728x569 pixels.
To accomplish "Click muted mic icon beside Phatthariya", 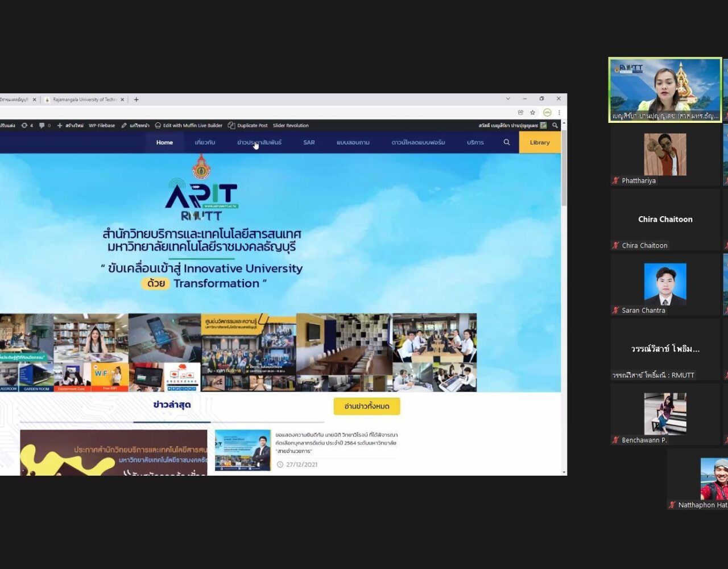I will (x=615, y=180).
